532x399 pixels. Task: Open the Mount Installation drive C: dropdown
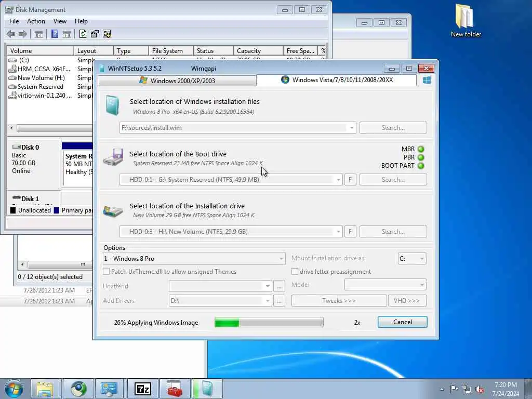tap(422, 259)
